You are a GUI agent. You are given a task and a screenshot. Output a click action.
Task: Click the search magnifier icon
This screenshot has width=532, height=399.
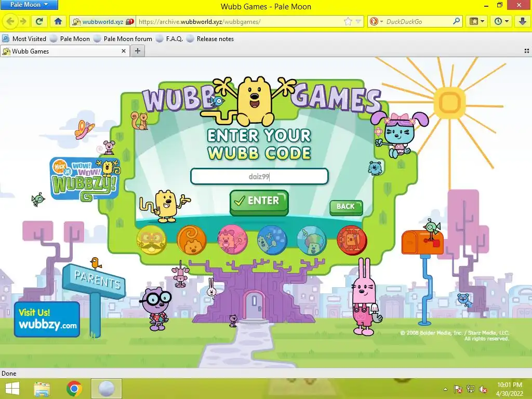click(x=457, y=21)
